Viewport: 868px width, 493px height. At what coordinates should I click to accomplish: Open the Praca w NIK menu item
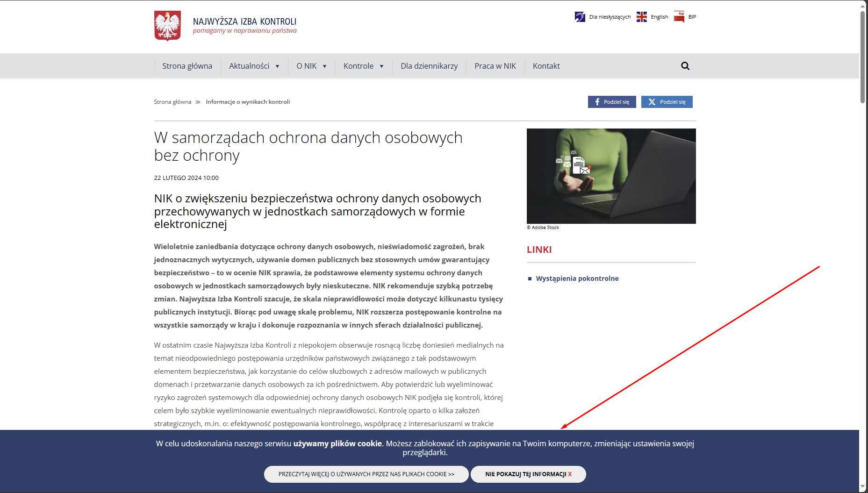495,65
